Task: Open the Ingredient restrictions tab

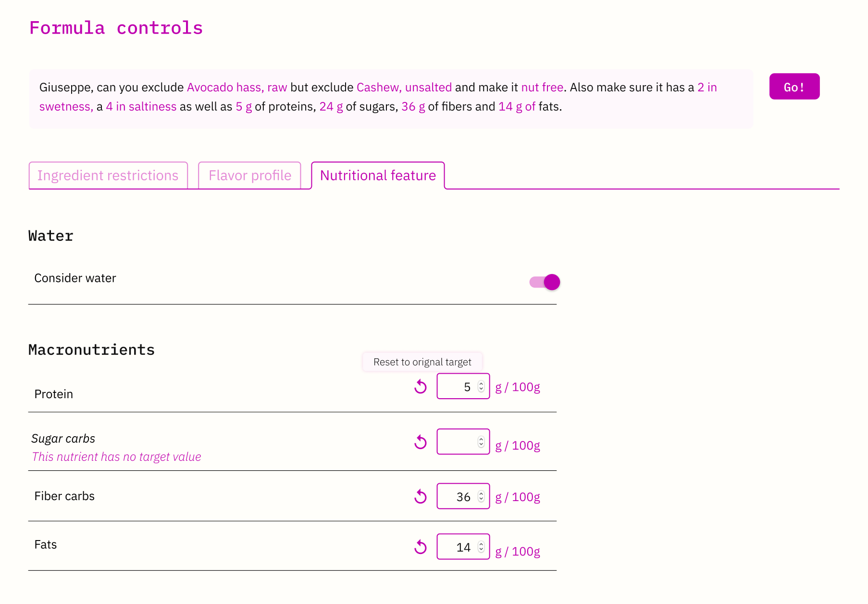Action: click(108, 176)
